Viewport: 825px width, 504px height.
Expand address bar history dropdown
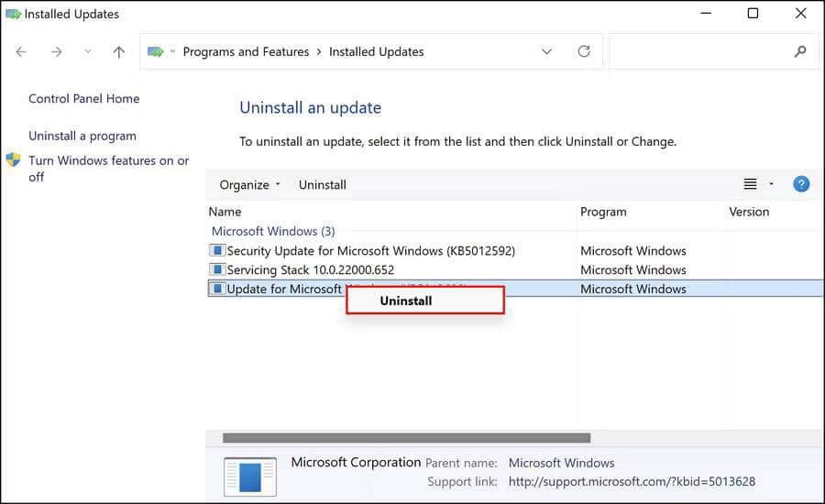(x=546, y=51)
